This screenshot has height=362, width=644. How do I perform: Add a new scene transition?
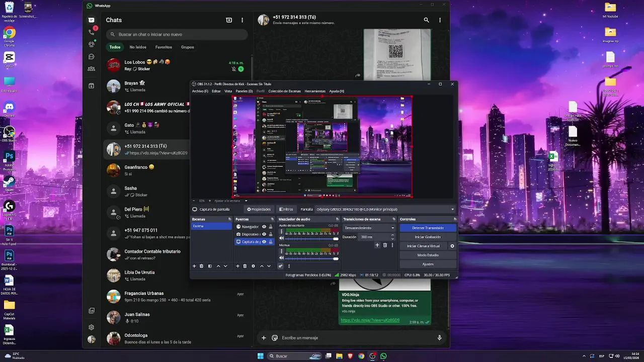(x=377, y=245)
